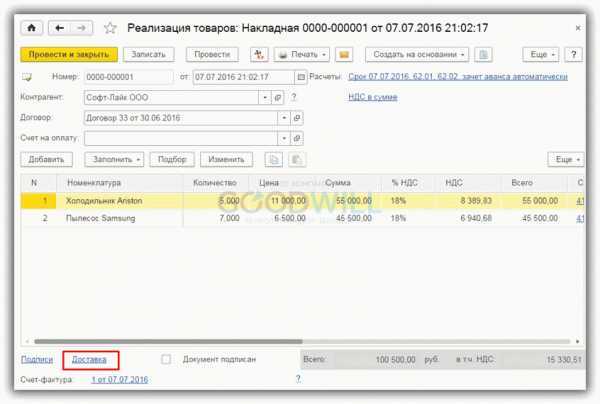Screen dimensions: 600x404
Task: Click price cell 11 000,00
Action: tap(289, 201)
